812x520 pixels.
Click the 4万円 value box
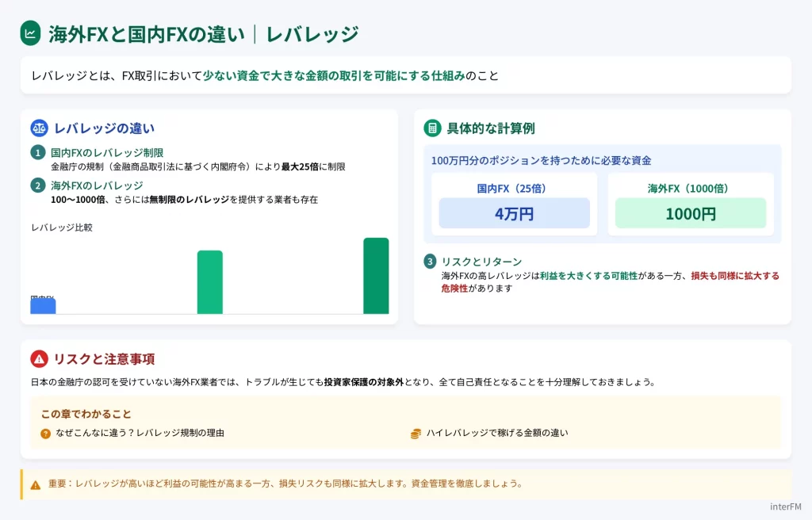point(514,213)
